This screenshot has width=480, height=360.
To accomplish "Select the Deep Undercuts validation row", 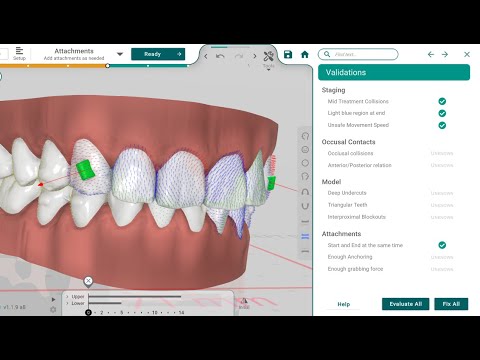I will [390, 193].
